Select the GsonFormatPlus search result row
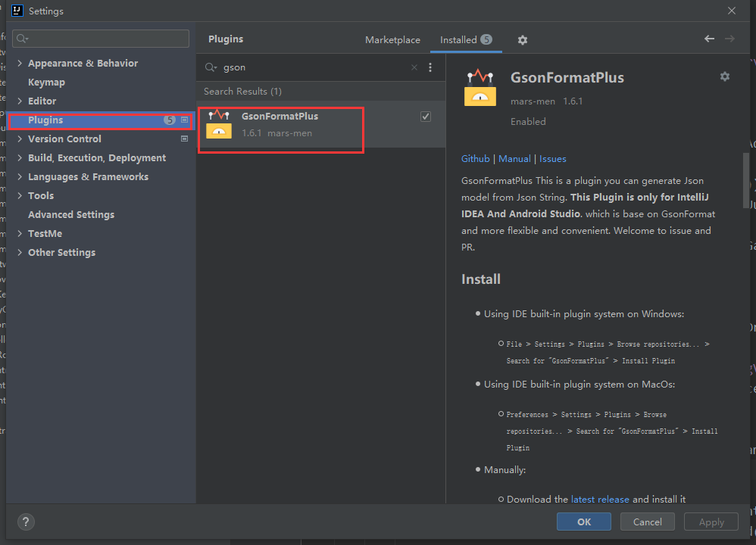Screen dimensions: 756x545 click(321, 124)
